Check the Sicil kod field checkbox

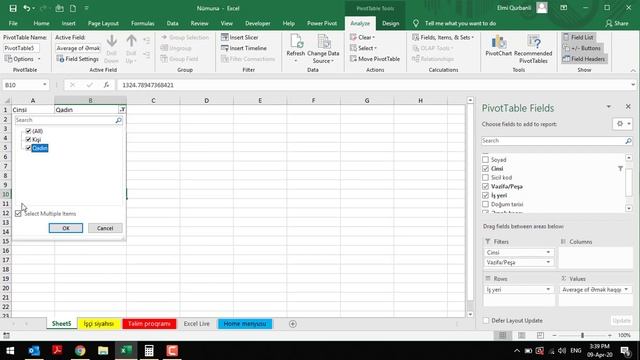point(485,178)
